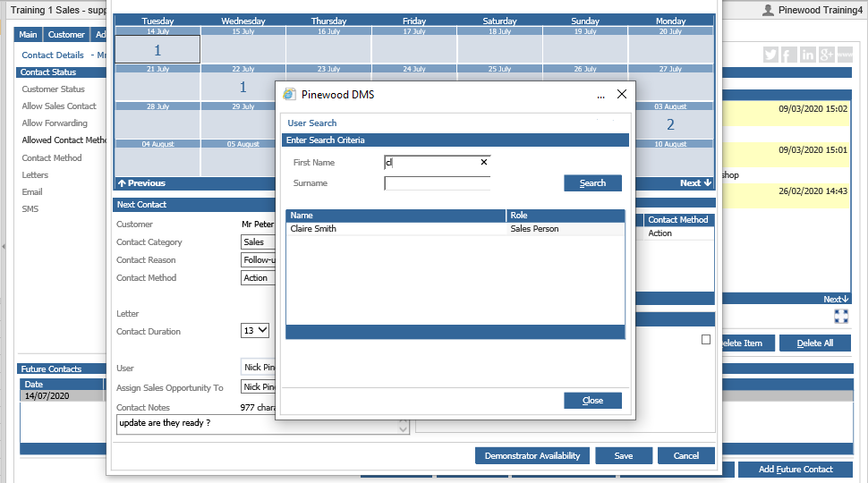The height and width of the screenshot is (483, 868).
Task: Select the 03 August calendar cell
Action: [x=670, y=124]
